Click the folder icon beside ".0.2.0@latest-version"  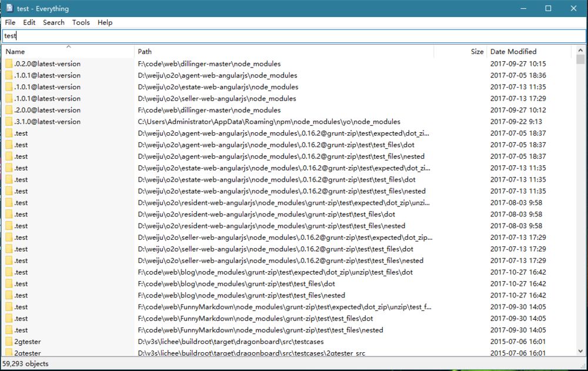(8, 63)
